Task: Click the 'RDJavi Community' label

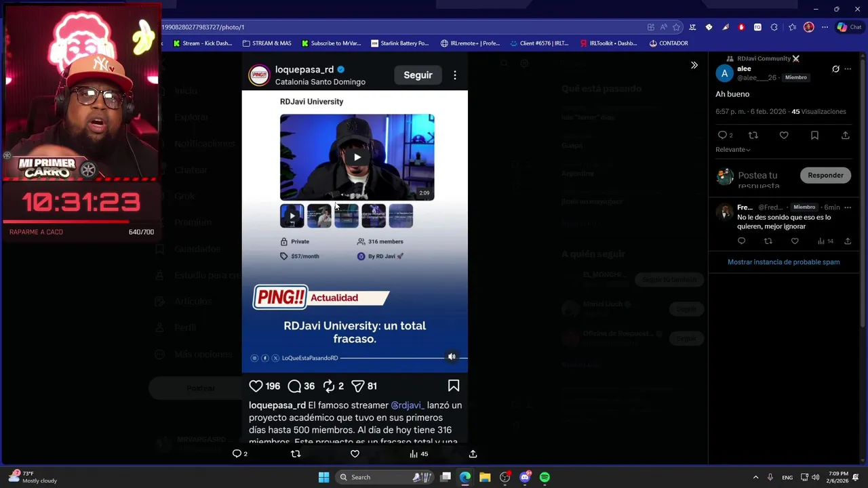Action: point(764,58)
